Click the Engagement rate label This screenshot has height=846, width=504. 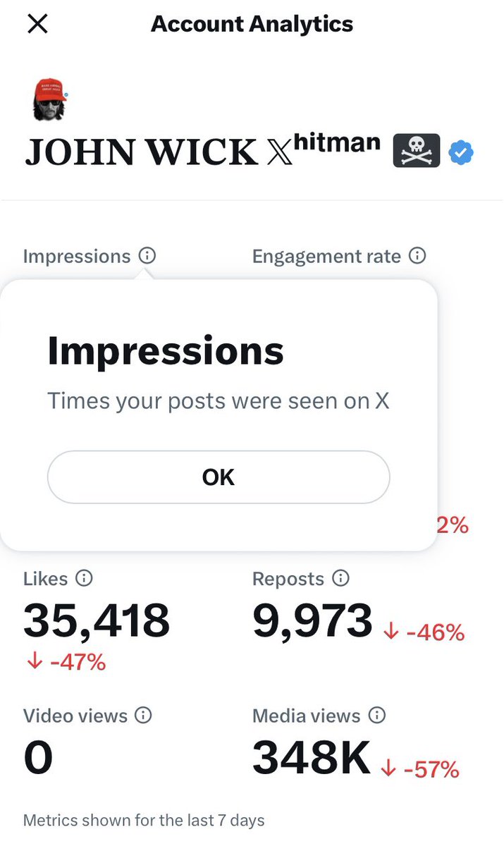pos(326,256)
